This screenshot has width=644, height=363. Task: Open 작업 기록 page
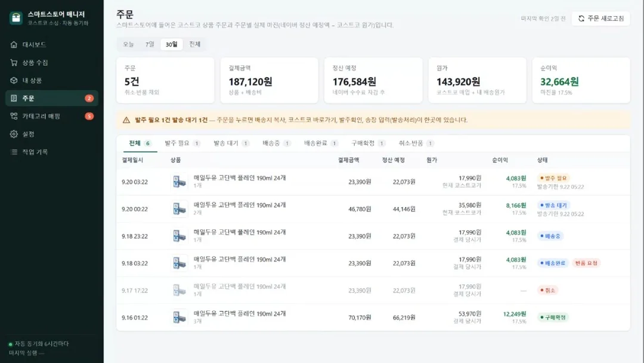(52, 152)
